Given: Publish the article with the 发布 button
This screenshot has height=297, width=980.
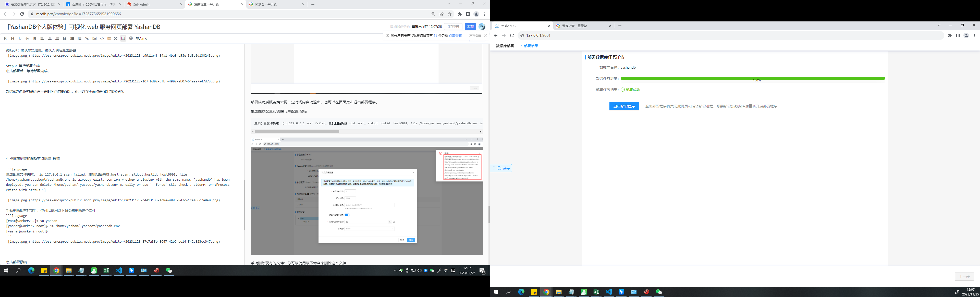Looking at the screenshot, I should (470, 27).
